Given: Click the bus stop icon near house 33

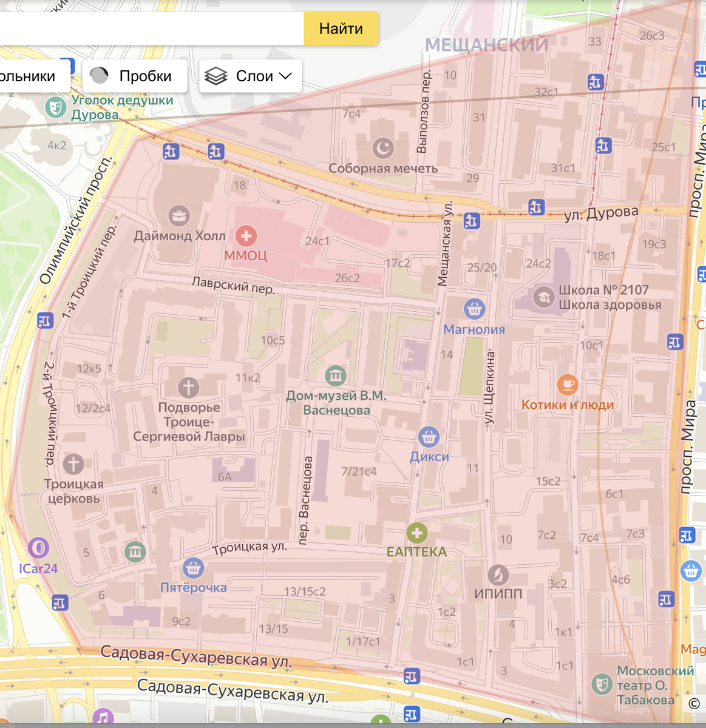Looking at the screenshot, I should point(596,81).
